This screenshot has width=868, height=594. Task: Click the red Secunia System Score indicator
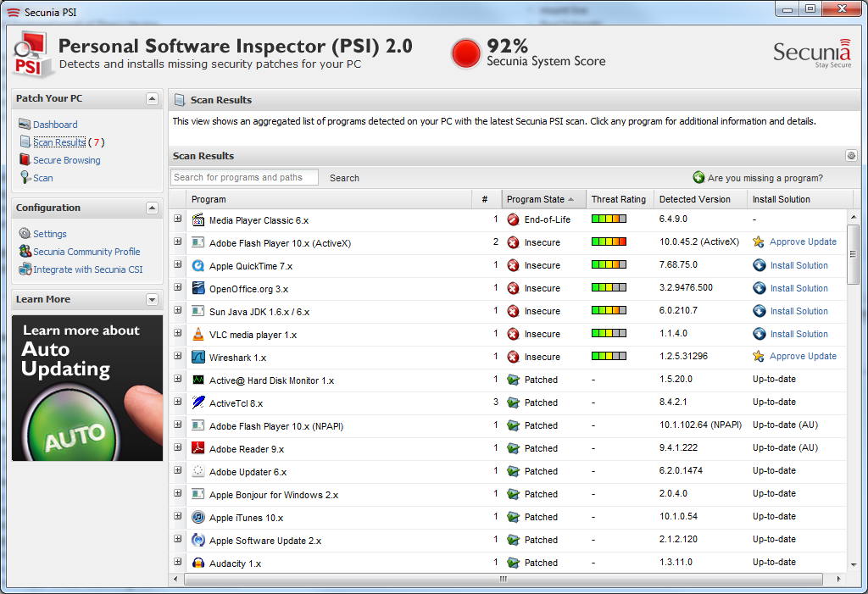coord(465,53)
